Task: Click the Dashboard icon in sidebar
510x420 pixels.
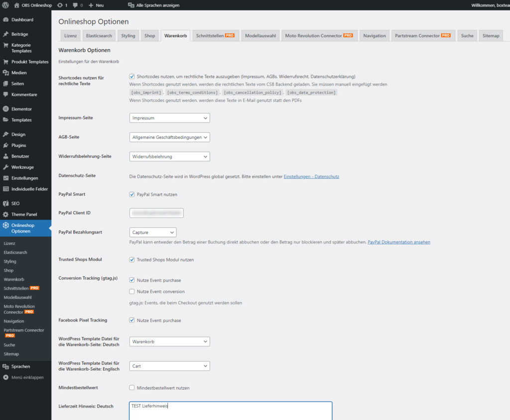Action: pyautogui.click(x=5, y=20)
